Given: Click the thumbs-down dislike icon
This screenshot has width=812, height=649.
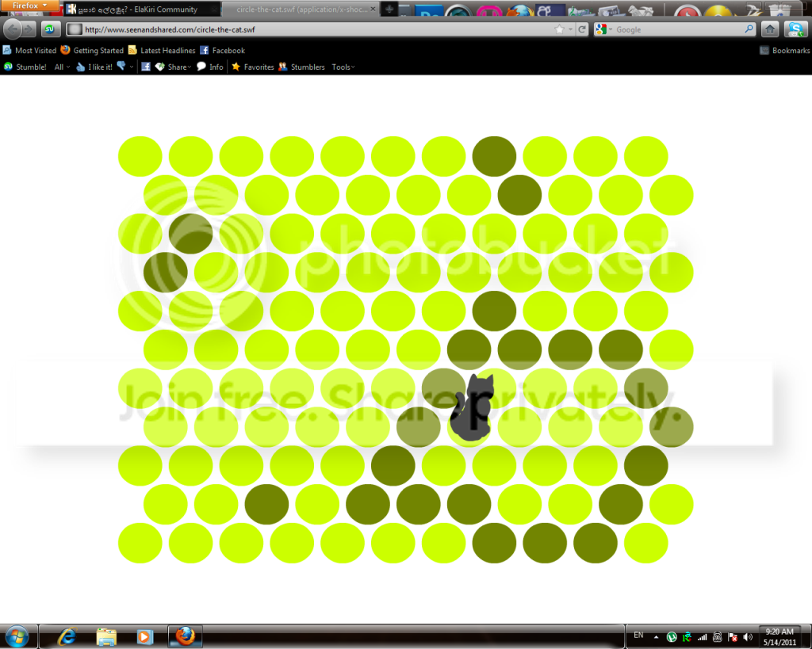Looking at the screenshot, I should pos(121,67).
